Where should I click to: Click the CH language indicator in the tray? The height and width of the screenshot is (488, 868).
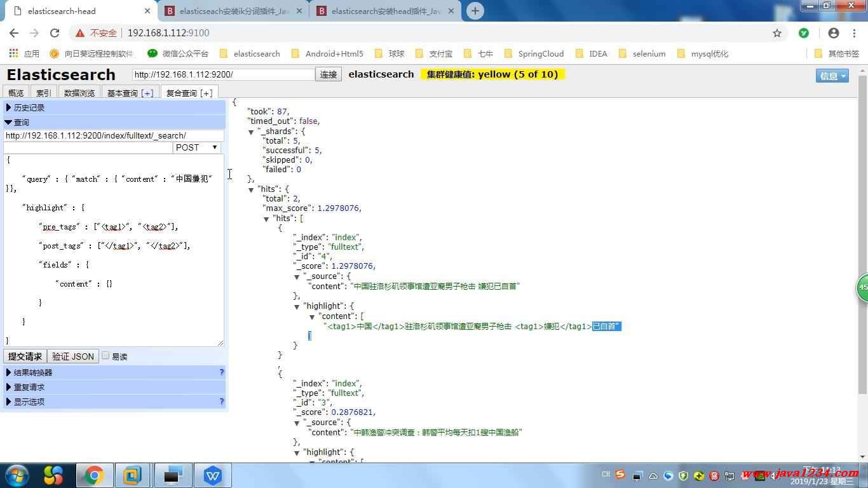tap(606, 474)
